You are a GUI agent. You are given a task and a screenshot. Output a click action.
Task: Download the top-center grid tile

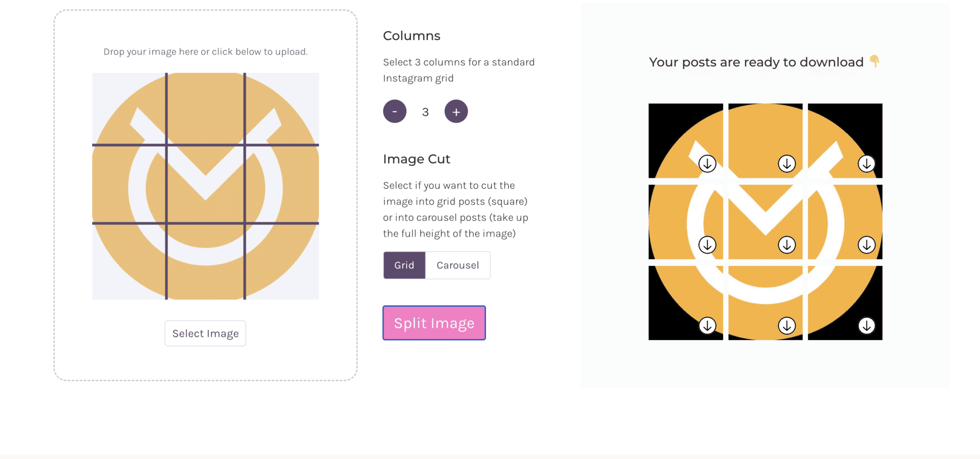787,164
